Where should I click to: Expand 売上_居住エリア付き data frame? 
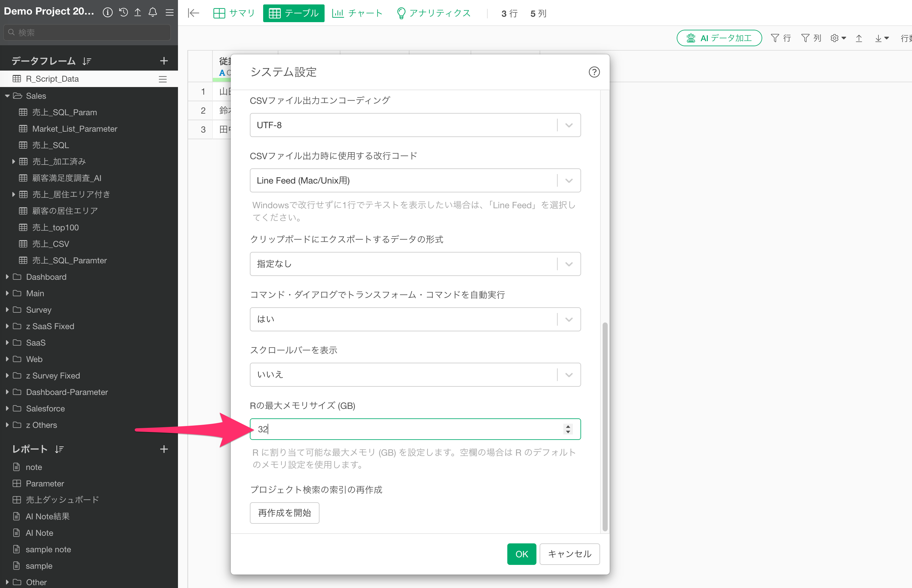(13, 194)
